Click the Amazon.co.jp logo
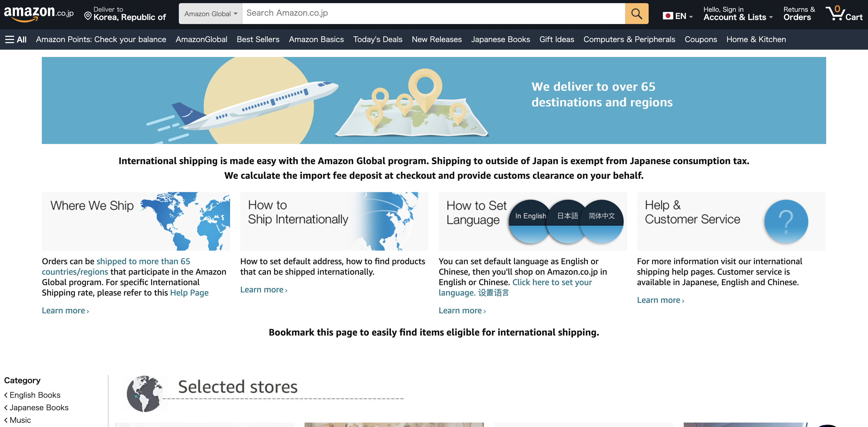The image size is (868, 427). (x=38, y=14)
